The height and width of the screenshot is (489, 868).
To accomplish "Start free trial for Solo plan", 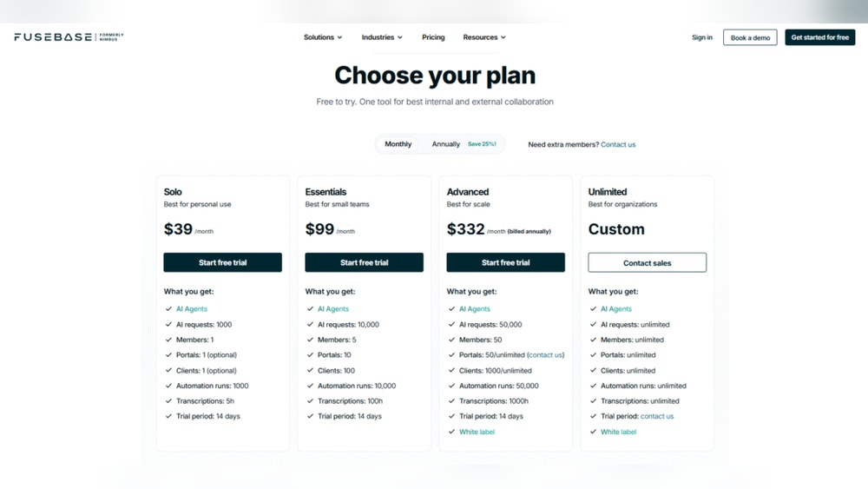I will coord(223,262).
